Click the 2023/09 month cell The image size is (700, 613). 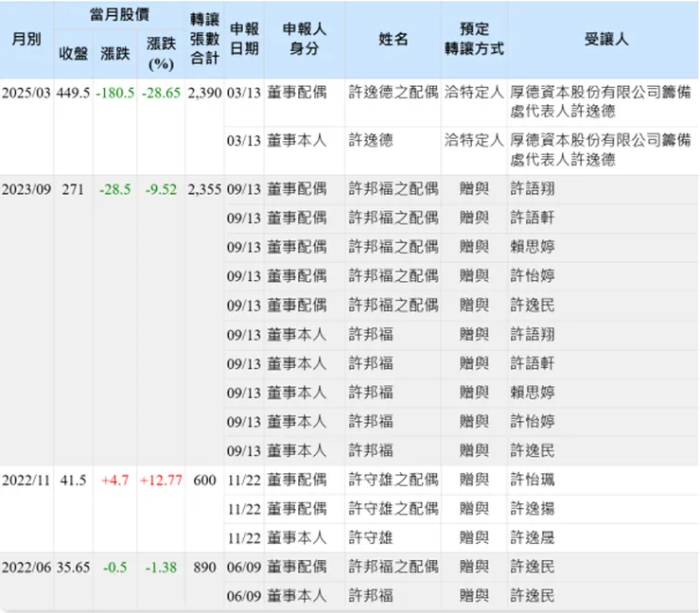pos(26,189)
